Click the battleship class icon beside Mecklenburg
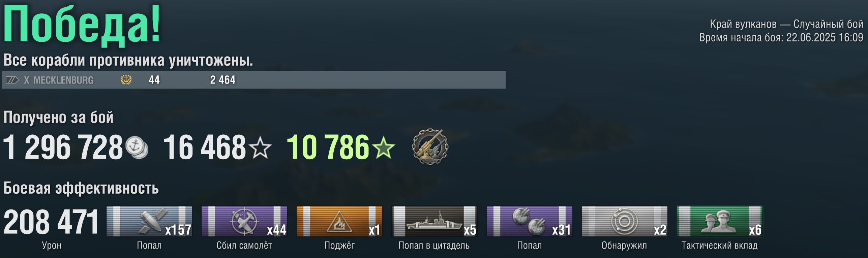 (x=12, y=80)
